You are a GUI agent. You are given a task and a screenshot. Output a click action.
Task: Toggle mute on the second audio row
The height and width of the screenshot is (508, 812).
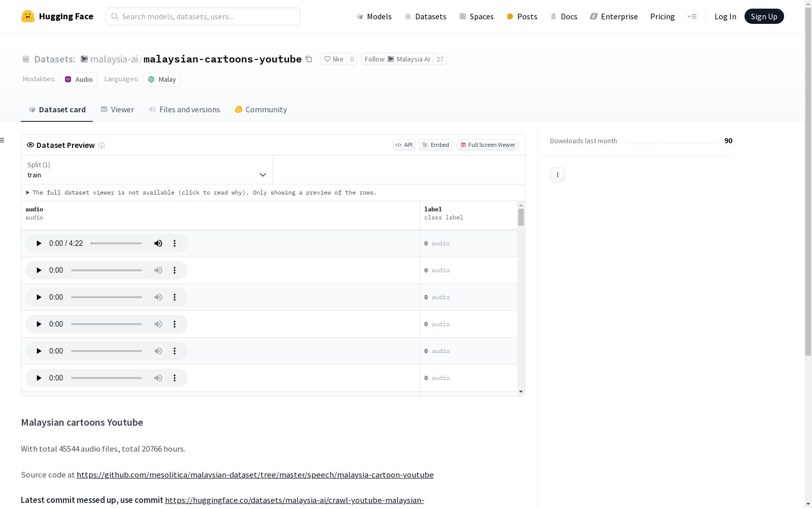click(158, 270)
